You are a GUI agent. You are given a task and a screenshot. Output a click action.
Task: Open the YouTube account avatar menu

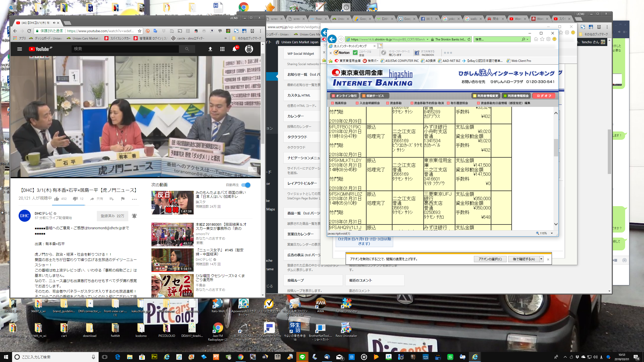tap(249, 49)
